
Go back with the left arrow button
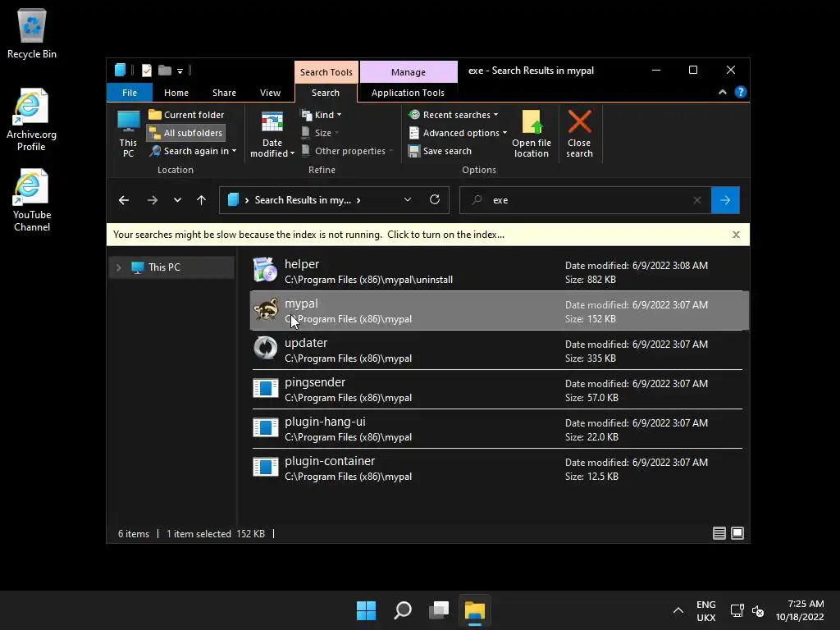point(124,200)
